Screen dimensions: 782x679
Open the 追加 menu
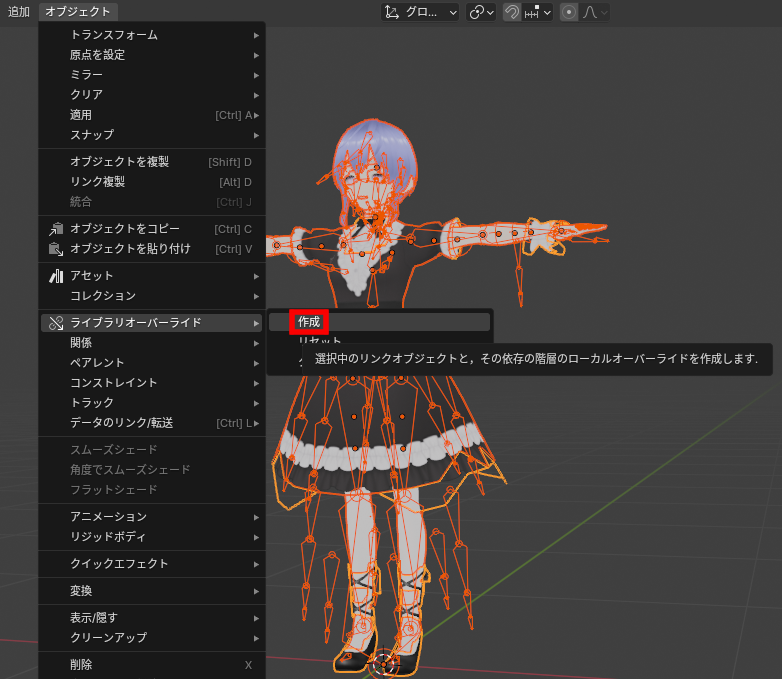18,11
